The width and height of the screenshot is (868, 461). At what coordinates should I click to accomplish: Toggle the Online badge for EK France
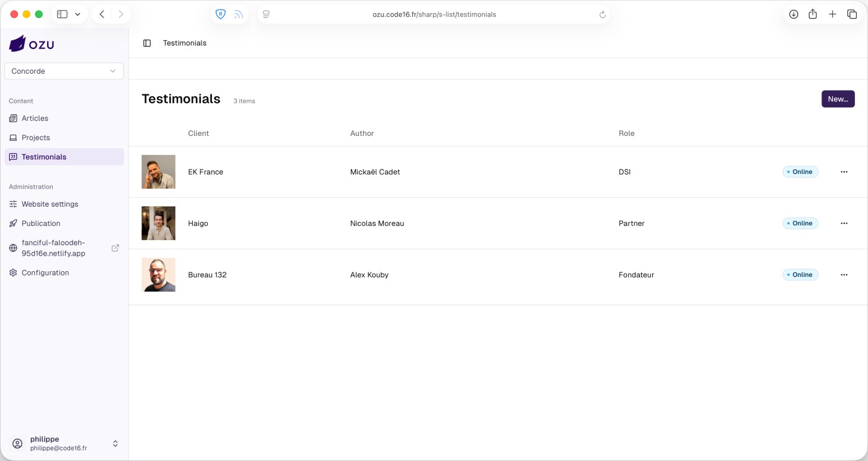click(x=800, y=171)
